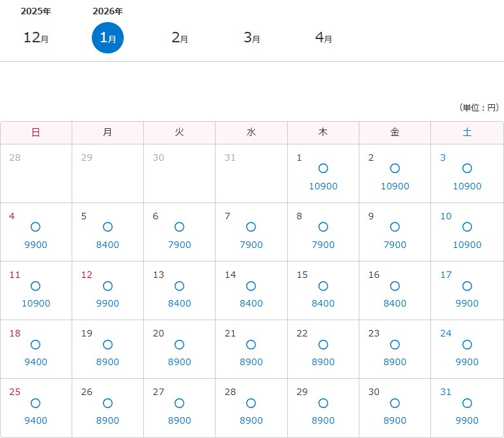The height and width of the screenshot is (438, 504).
Task: Click the January 28 date cell
Action: tap(251, 407)
